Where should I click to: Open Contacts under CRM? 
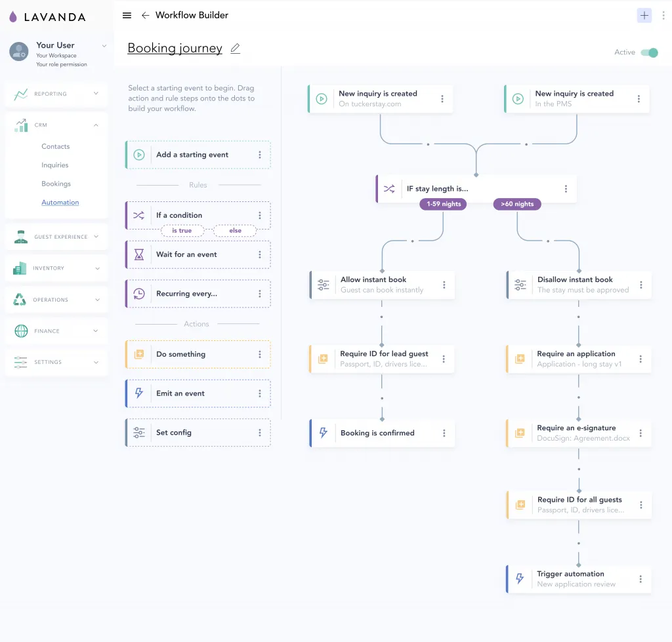coord(55,147)
